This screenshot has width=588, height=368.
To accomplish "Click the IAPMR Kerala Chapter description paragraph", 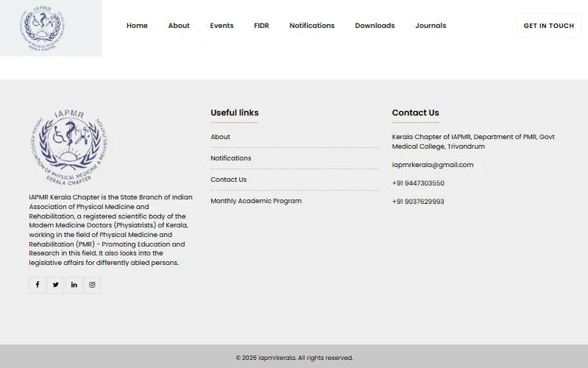I will pyautogui.click(x=111, y=230).
